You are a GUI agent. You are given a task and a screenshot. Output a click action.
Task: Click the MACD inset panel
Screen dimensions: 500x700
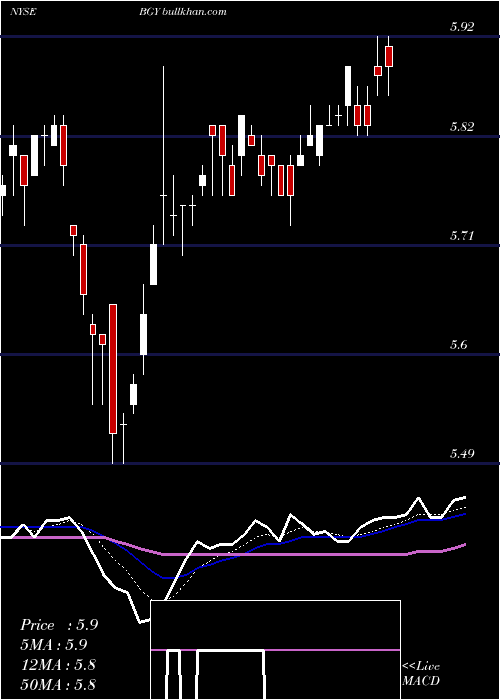tap(275, 650)
